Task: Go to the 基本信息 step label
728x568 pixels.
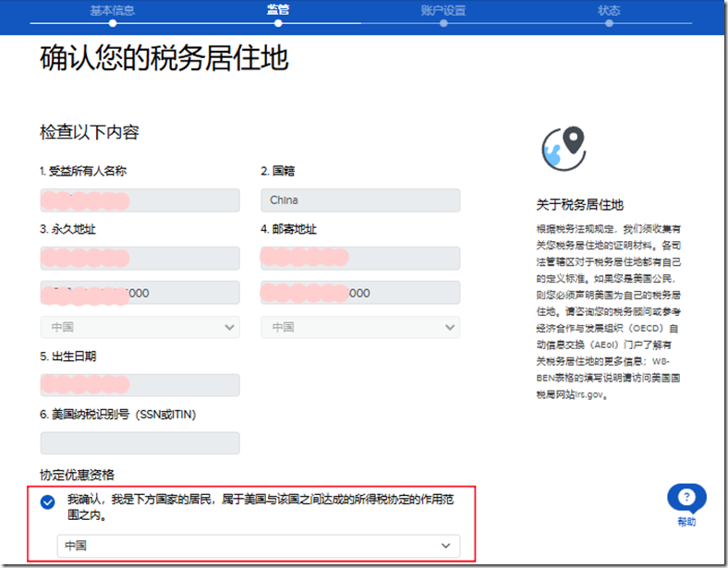Action: pos(112,10)
